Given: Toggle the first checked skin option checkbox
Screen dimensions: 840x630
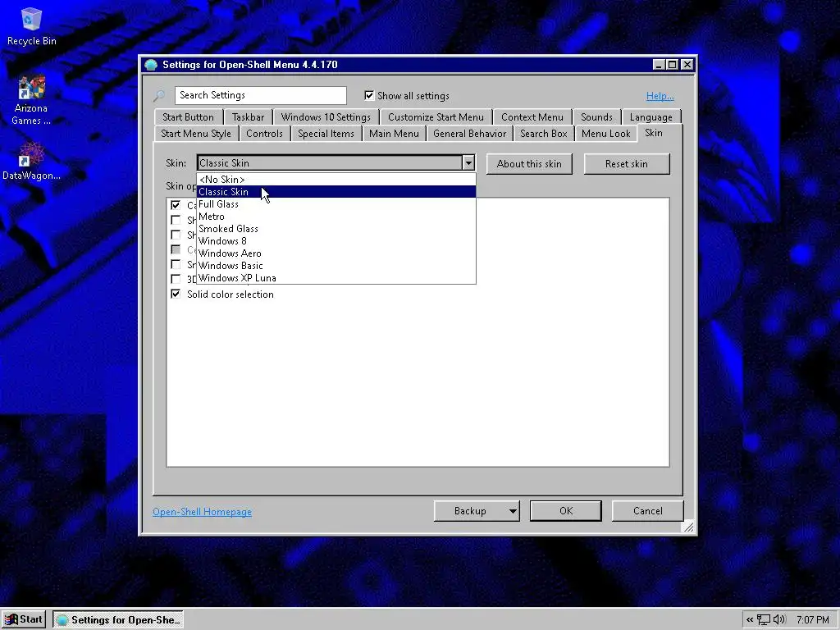Looking at the screenshot, I should [x=176, y=204].
